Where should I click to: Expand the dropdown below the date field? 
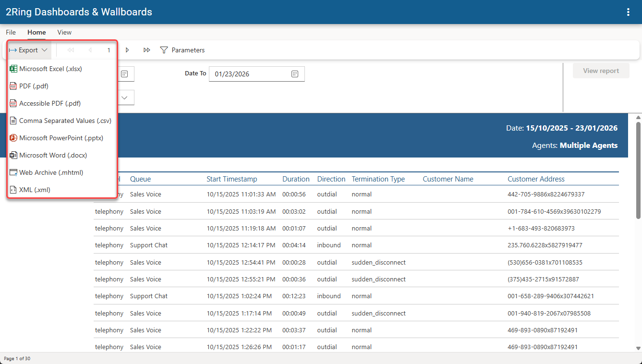(125, 97)
